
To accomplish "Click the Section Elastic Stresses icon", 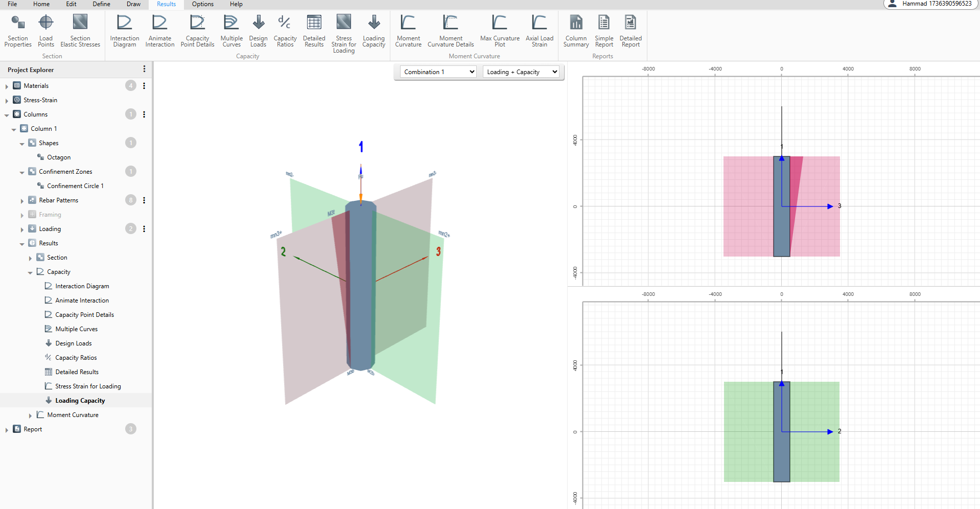I will tap(80, 31).
